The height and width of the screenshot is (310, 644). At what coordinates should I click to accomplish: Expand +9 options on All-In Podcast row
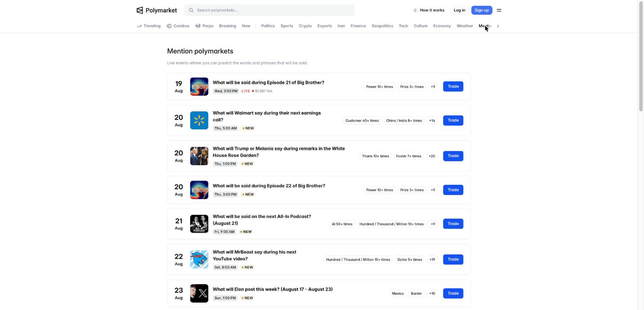(x=433, y=224)
